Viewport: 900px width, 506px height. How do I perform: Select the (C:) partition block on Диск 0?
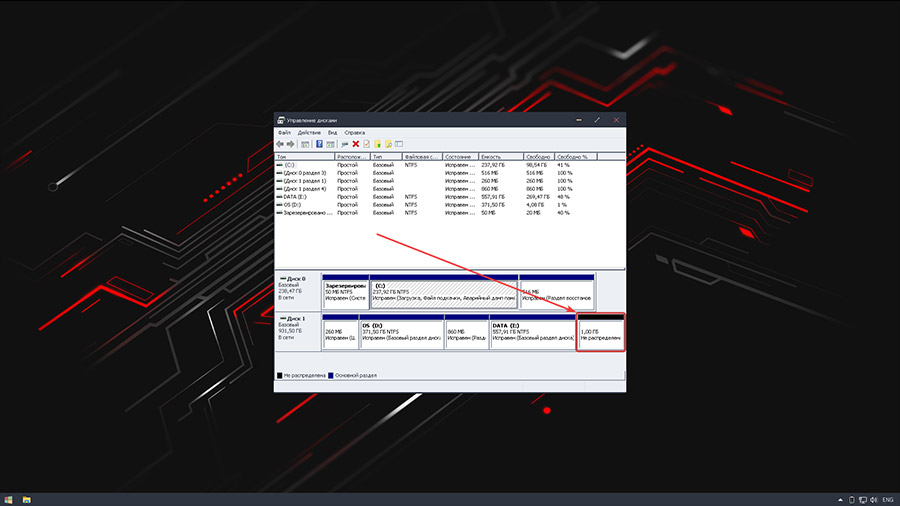443,292
